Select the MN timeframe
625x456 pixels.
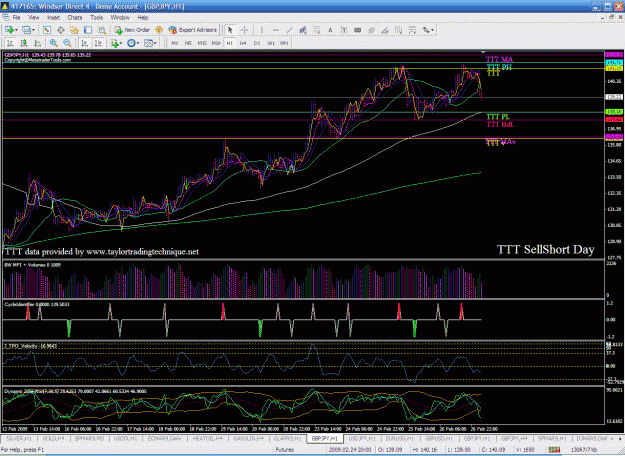(284, 43)
